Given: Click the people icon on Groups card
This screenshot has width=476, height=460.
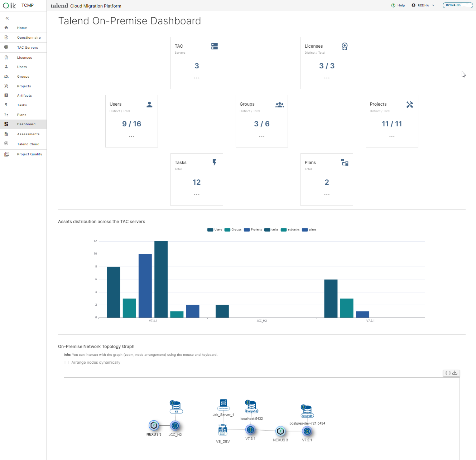Looking at the screenshot, I should 280,105.
